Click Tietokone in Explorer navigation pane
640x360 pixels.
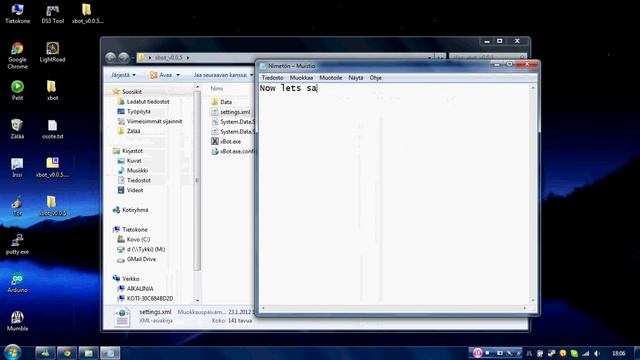130,229
